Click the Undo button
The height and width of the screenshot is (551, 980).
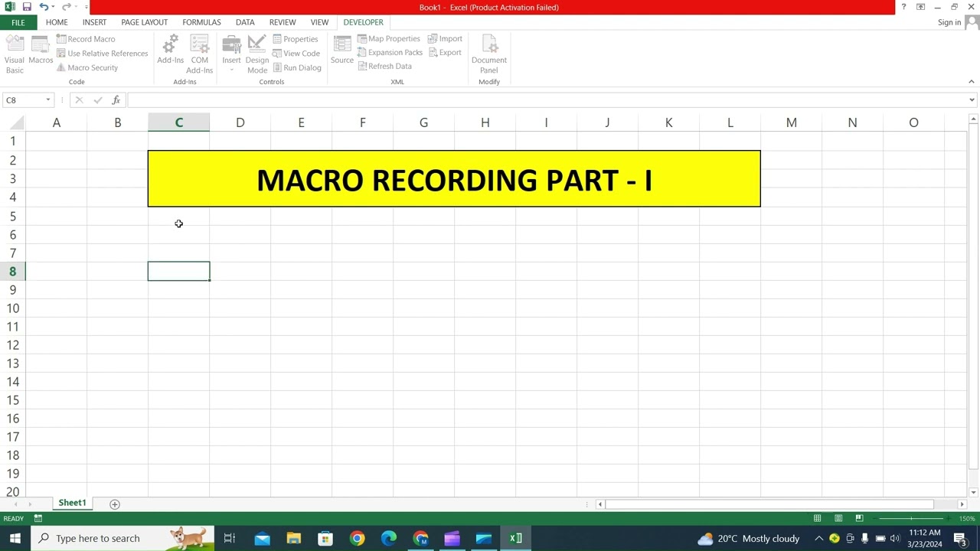pyautogui.click(x=44, y=7)
